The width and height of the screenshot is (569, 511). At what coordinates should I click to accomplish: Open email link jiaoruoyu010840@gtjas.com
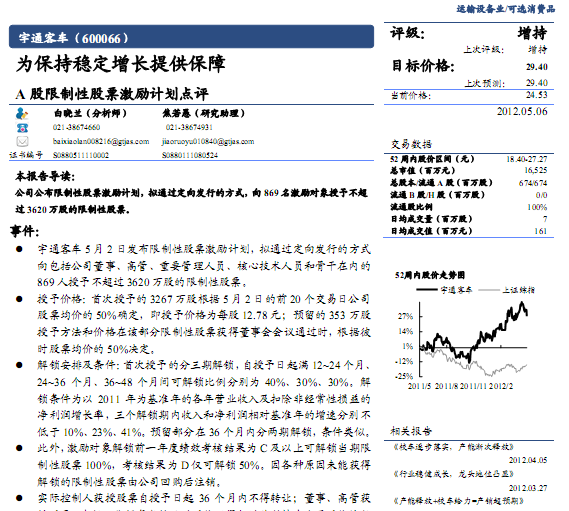208,141
